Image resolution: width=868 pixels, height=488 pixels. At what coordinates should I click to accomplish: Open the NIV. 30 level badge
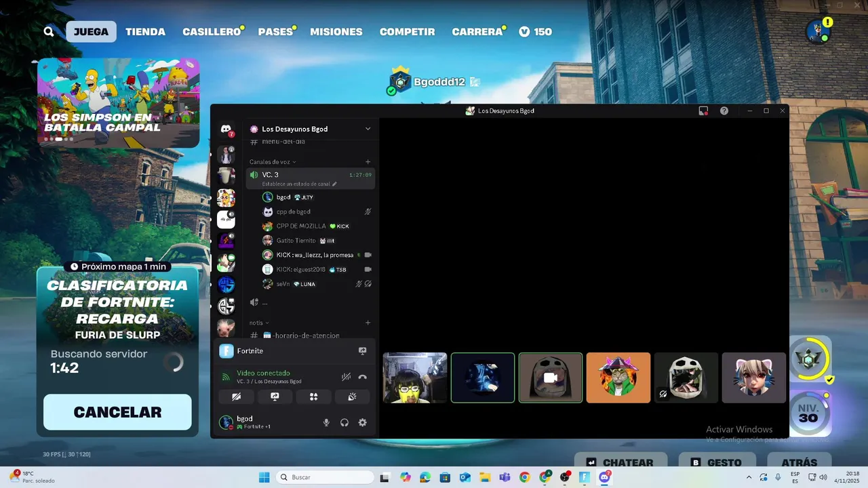[x=808, y=413]
